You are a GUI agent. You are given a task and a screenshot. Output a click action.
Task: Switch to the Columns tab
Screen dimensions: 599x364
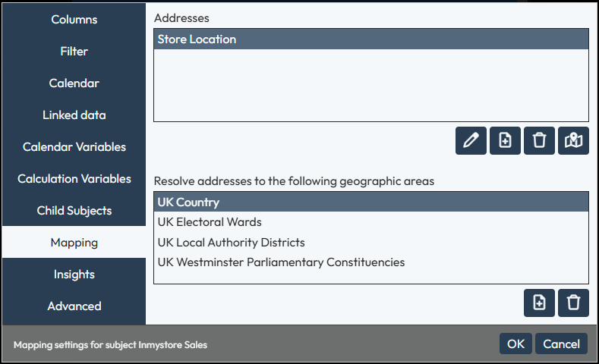tap(74, 20)
